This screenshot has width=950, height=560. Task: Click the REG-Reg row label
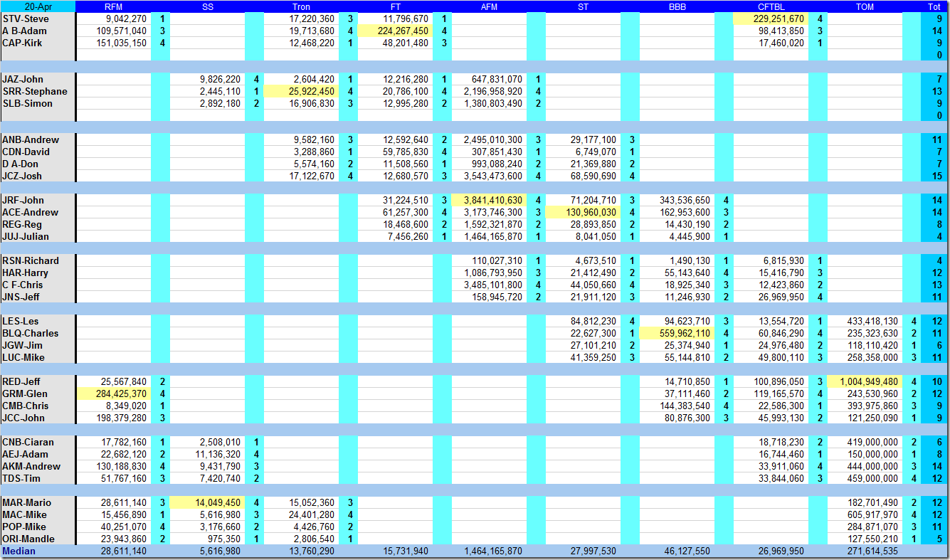coord(38,224)
